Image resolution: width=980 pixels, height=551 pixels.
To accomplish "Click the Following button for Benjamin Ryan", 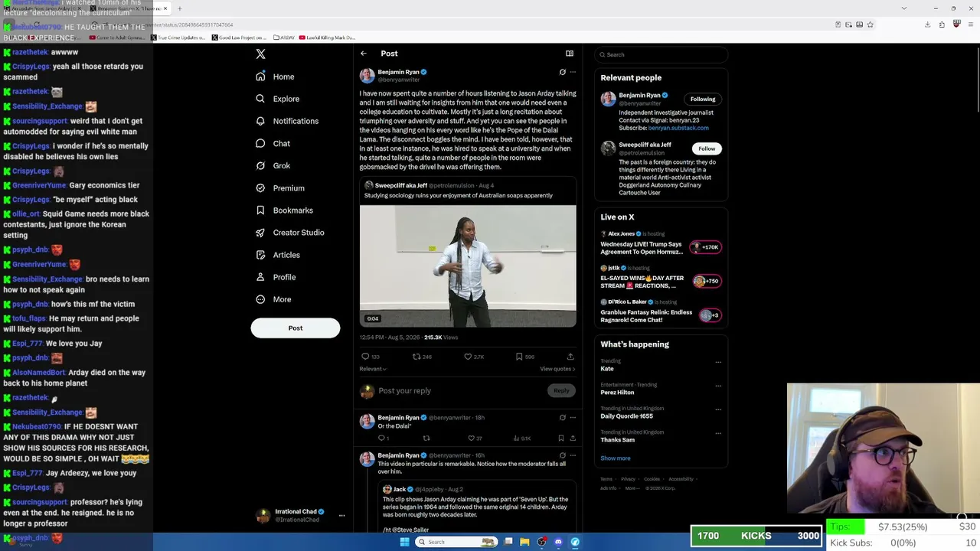I will coord(703,99).
